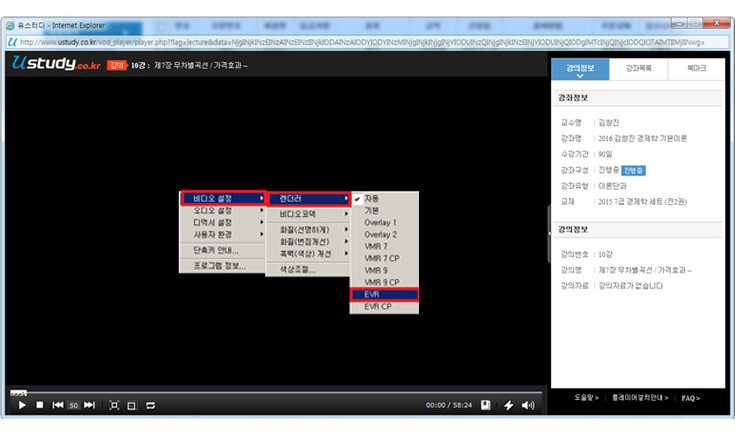The height and width of the screenshot is (443, 735).
Task: Click the stop playback icon
Action: point(39,405)
